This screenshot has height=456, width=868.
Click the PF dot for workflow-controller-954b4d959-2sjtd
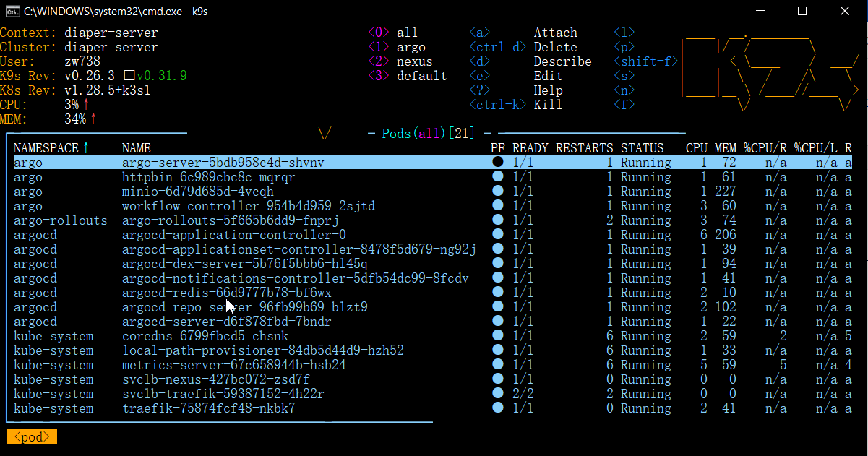(x=497, y=206)
